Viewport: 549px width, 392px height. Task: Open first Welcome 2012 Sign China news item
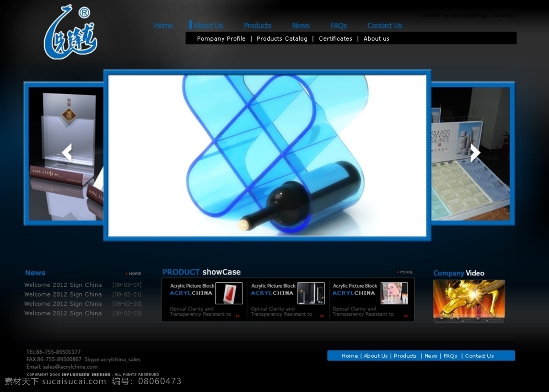[63, 285]
